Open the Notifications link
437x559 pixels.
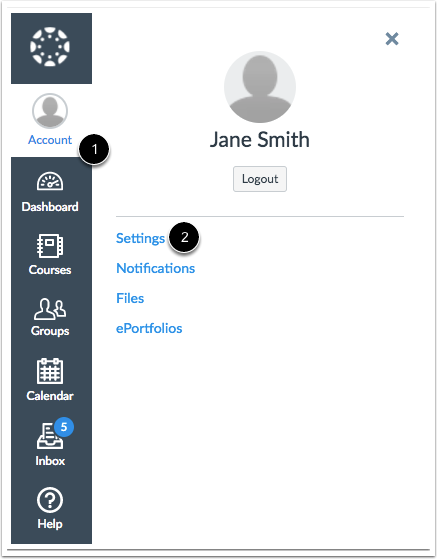(155, 268)
